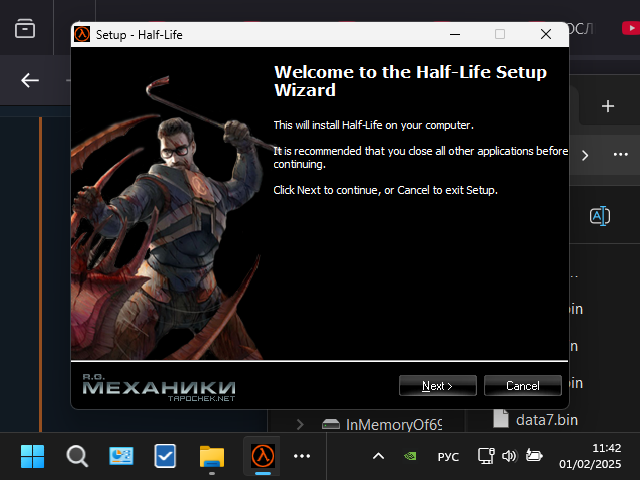Open three-dots more options in background window

click(620, 154)
